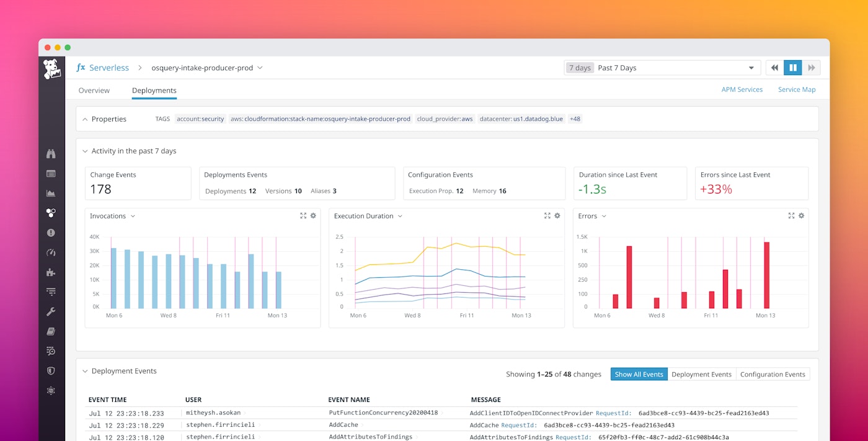
Task: Select the Integrations puzzle-piece icon
Action: click(x=51, y=272)
